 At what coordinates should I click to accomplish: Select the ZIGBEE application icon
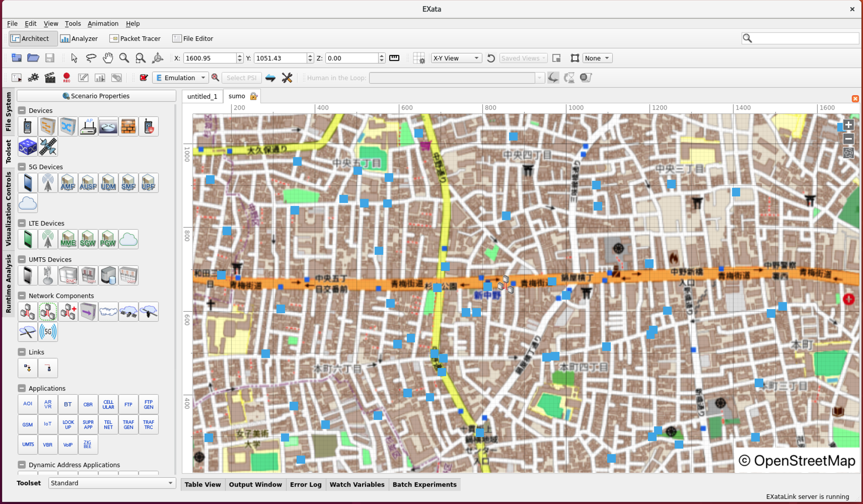[88, 445]
